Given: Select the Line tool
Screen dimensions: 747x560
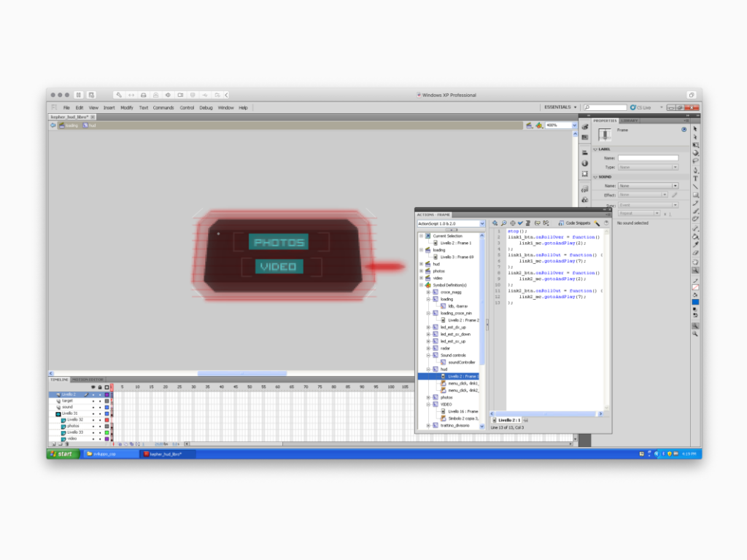Looking at the screenshot, I should 695,186.
